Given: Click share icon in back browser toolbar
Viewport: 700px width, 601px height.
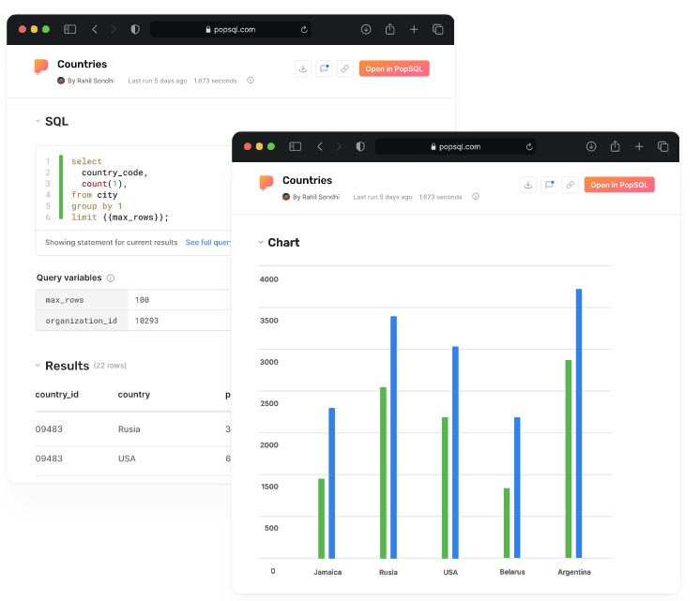Looking at the screenshot, I should click(389, 29).
